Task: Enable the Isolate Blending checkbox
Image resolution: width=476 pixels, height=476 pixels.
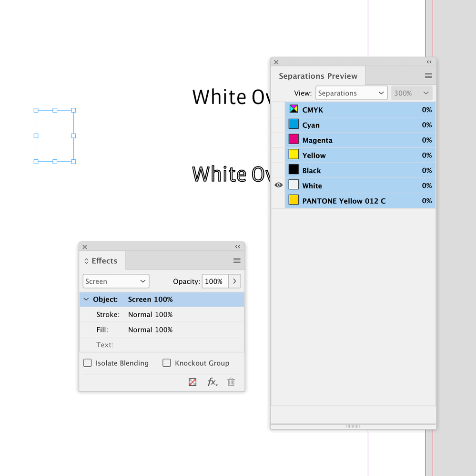Action: pyautogui.click(x=88, y=363)
